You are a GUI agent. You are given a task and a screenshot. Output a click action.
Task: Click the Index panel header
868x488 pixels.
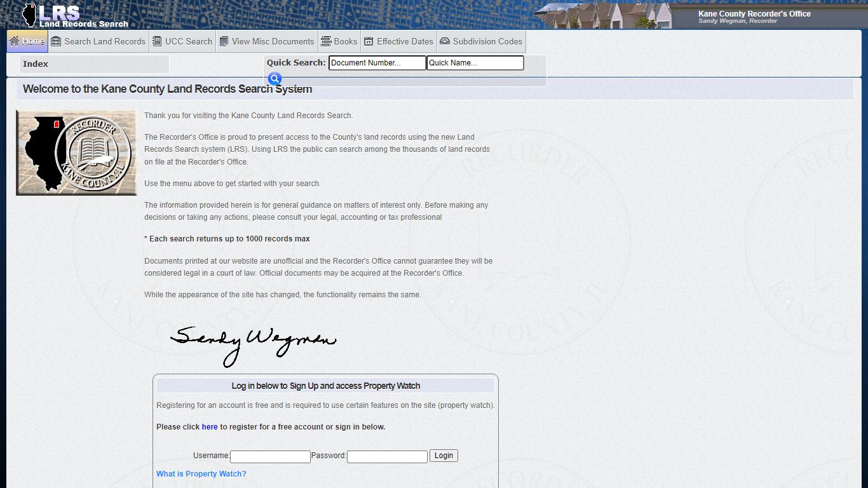point(94,64)
